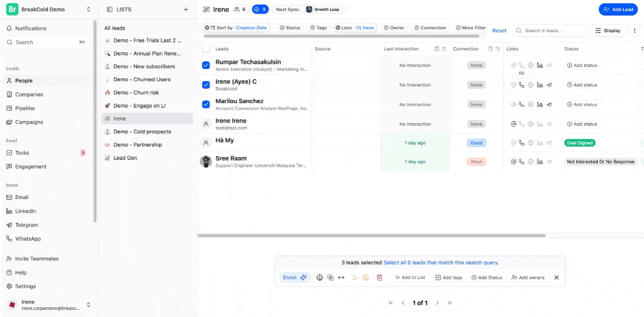Click Weak connection badge for Sree Raam

click(x=477, y=162)
